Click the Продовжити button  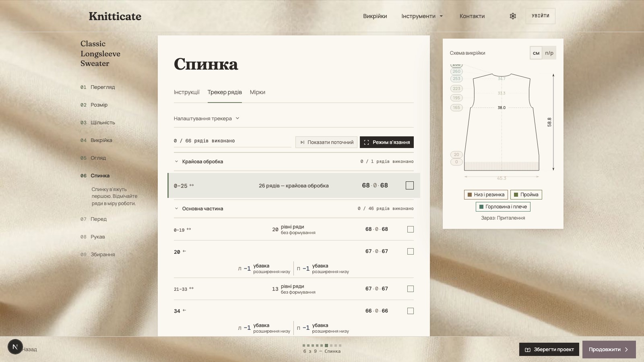[609, 350]
